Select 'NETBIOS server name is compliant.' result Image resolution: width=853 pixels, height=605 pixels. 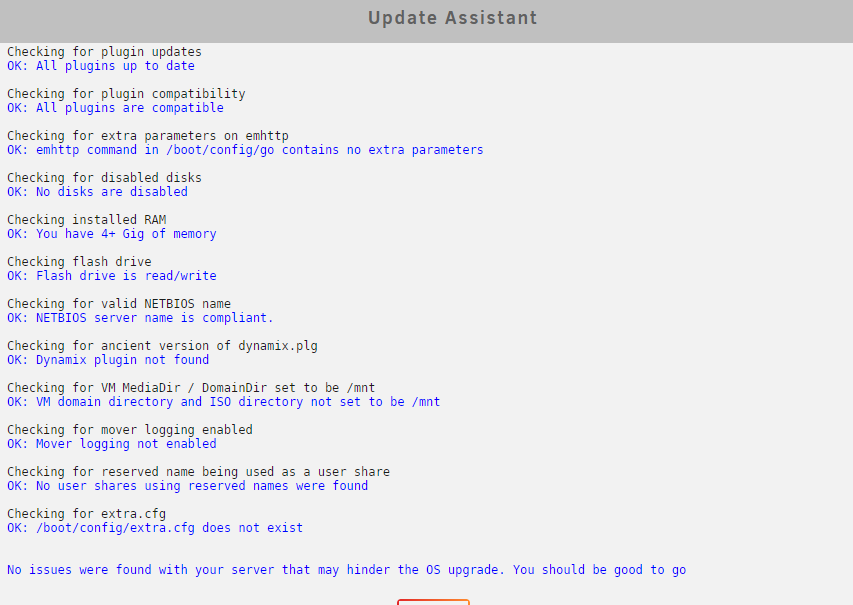coord(140,317)
